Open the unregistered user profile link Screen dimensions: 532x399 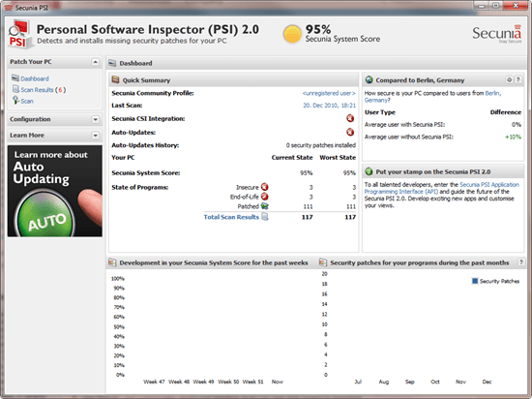pos(329,93)
